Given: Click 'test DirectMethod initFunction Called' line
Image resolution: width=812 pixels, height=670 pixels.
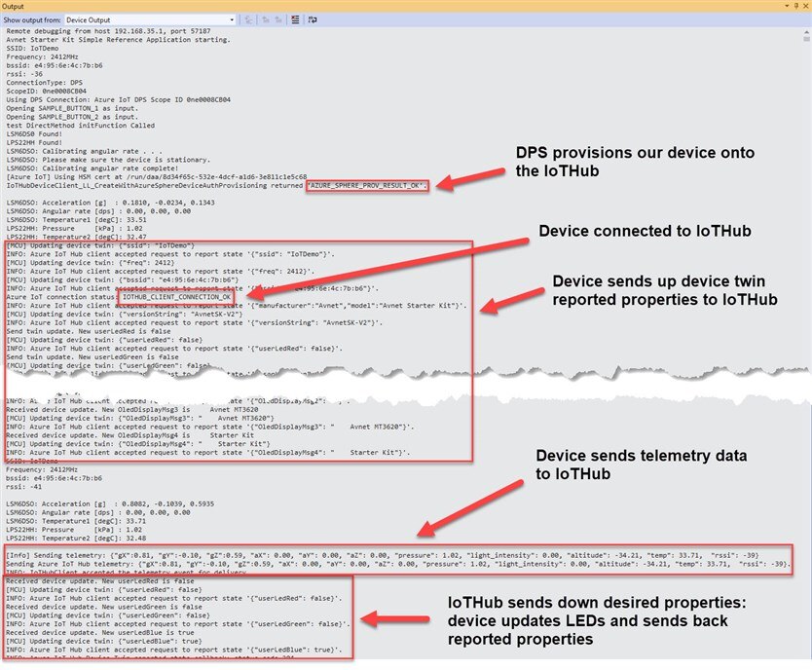Looking at the screenshot, I should click(80, 126).
